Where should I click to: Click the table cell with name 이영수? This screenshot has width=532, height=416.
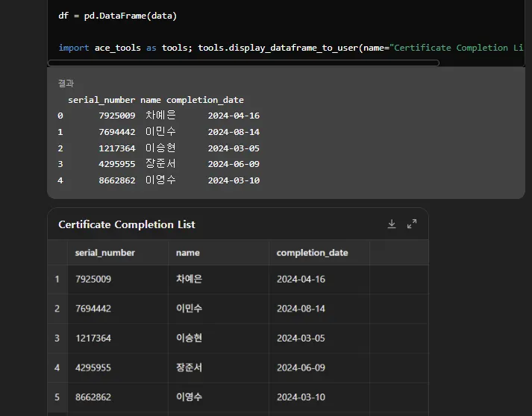[189, 397]
